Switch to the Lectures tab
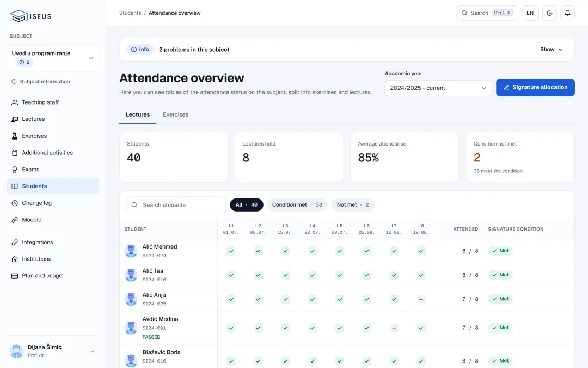 [x=138, y=114]
